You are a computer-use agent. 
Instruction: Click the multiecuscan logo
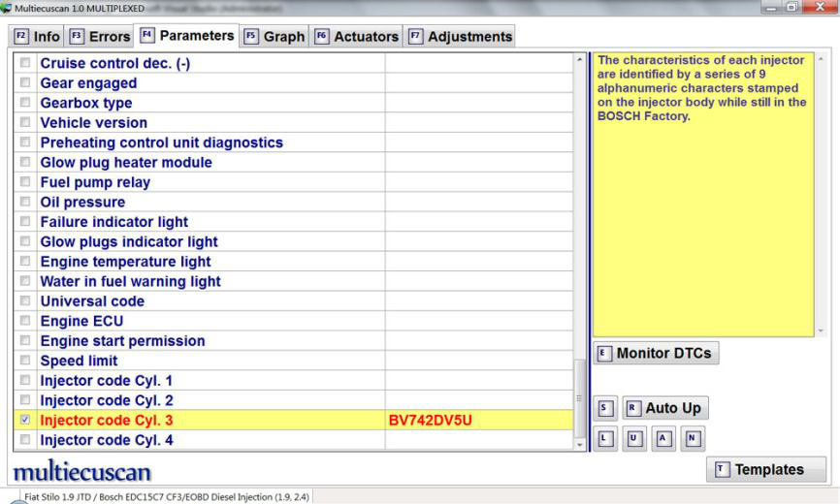click(x=81, y=471)
